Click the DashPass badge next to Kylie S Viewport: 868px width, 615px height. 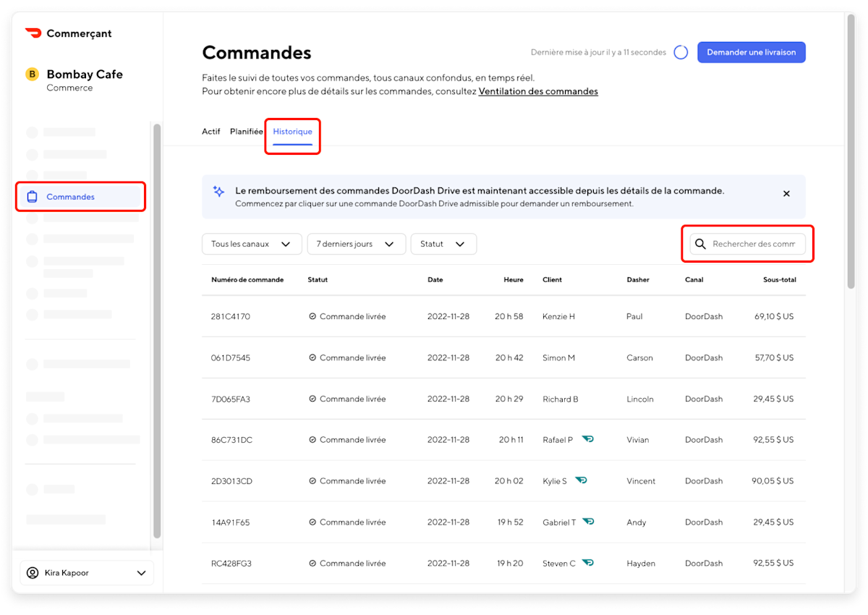tap(582, 480)
